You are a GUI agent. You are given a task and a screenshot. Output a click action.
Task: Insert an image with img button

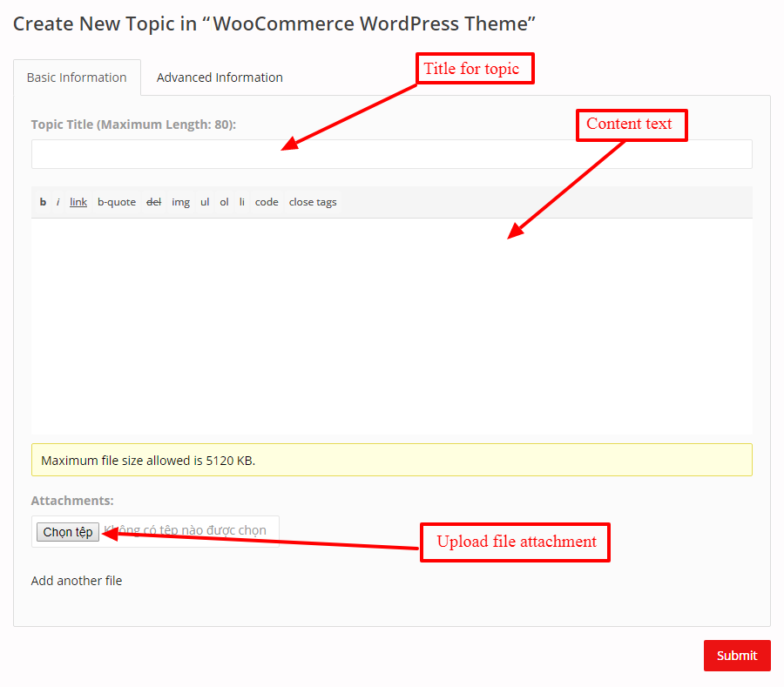point(180,202)
